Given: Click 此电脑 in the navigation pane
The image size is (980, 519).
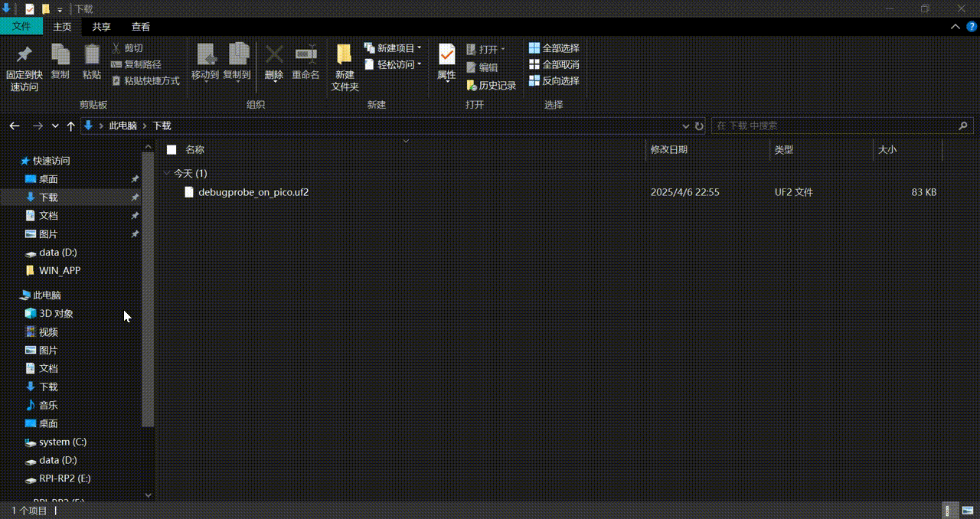Looking at the screenshot, I should coord(47,295).
